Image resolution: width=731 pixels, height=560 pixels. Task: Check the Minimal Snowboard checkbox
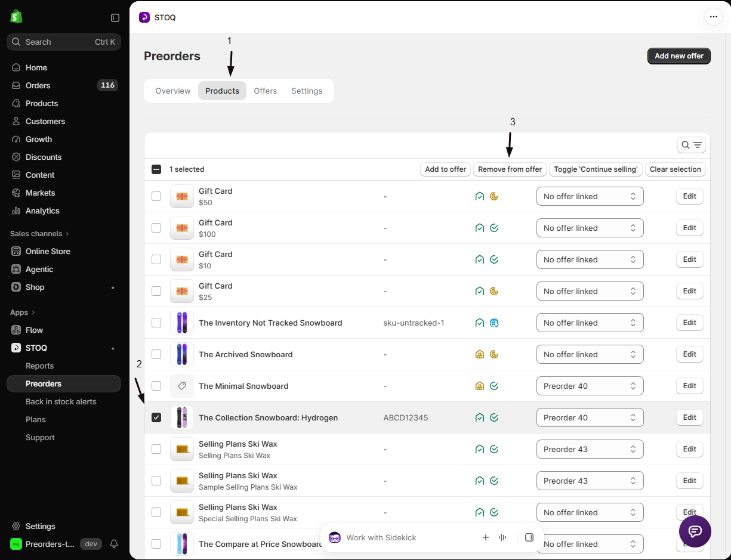pos(156,386)
